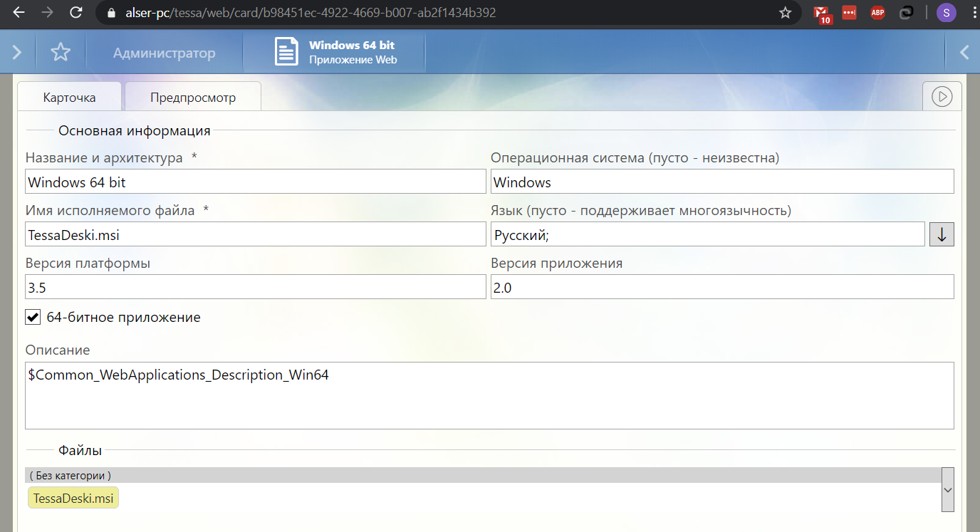This screenshot has height=532, width=980.
Task: Open the files list chevron dropdown
Action: point(947,489)
